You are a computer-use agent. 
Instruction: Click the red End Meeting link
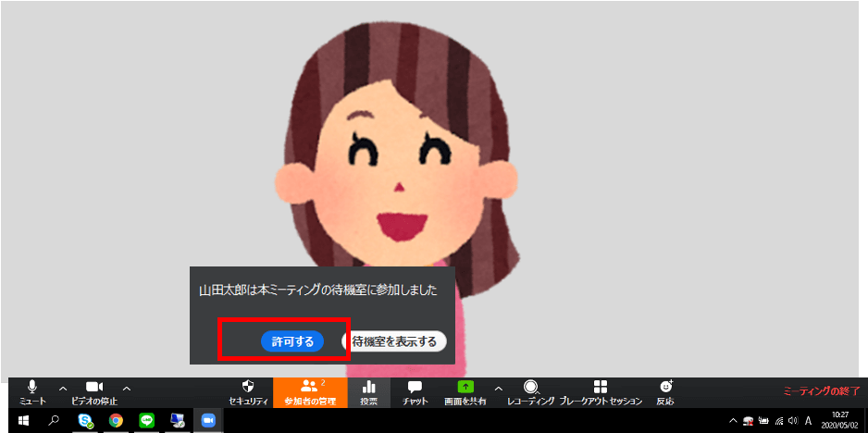[x=821, y=391]
